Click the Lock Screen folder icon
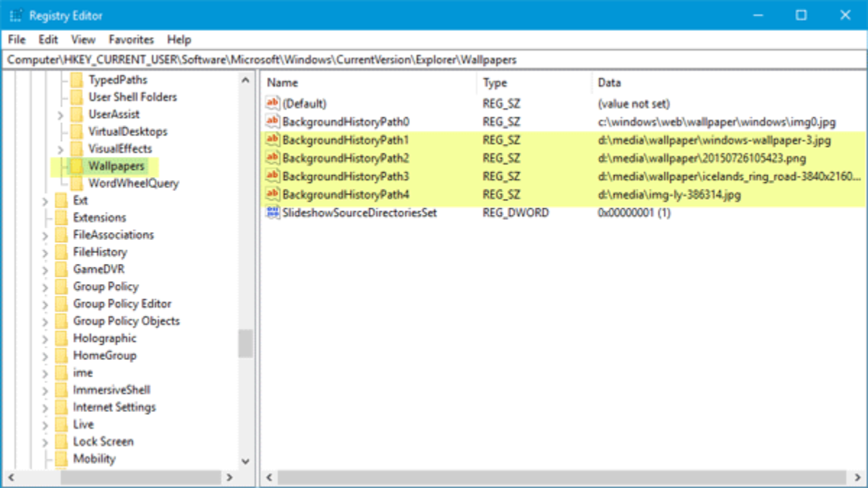The height and width of the screenshot is (488, 868). coord(61,442)
